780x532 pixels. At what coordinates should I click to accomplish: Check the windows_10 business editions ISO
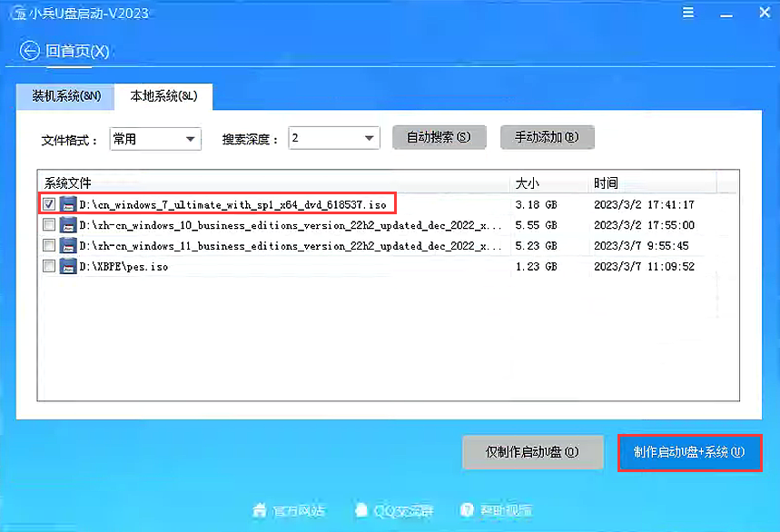click(x=50, y=225)
